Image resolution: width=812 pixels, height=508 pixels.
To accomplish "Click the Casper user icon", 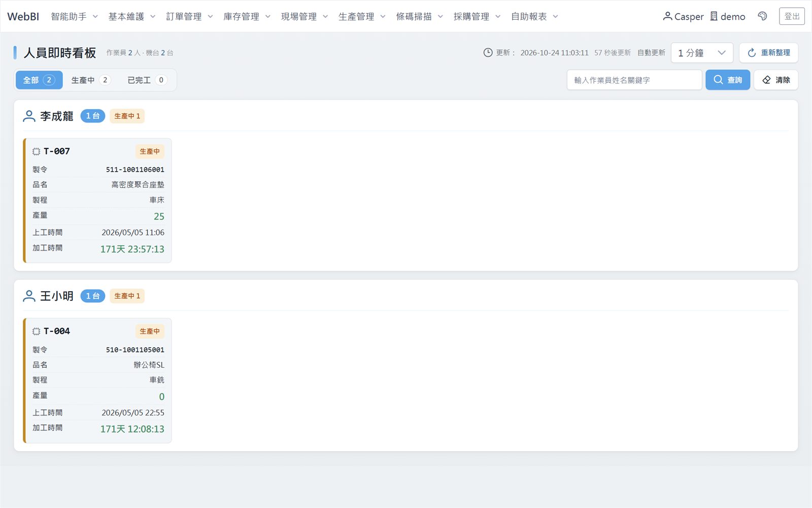I will tap(667, 16).
